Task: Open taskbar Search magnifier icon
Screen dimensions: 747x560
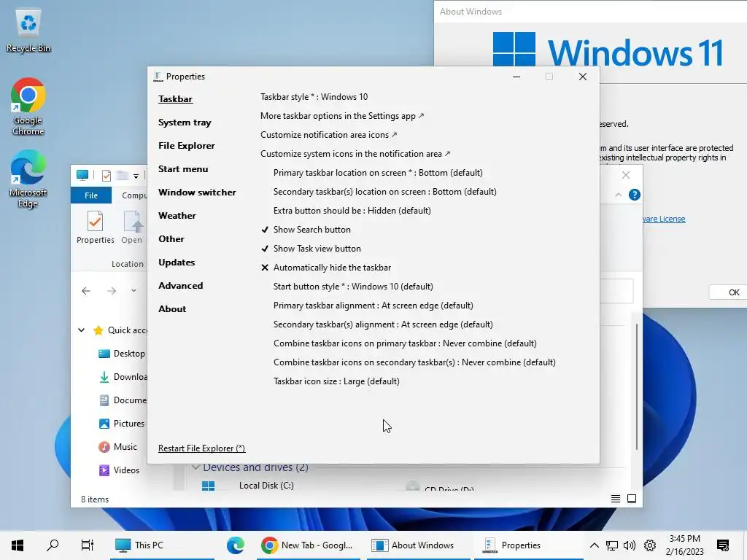Action: click(53, 545)
